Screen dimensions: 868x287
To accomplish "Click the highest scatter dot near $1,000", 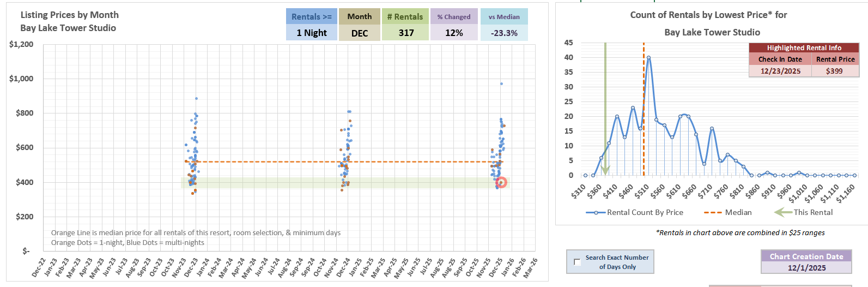I will click(x=501, y=83).
